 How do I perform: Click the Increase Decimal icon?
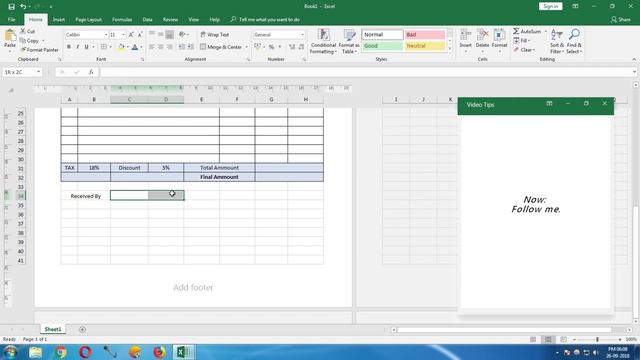[x=292, y=47]
